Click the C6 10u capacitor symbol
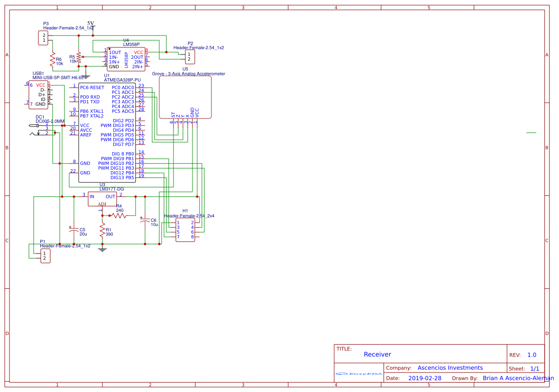Screen dimensions: 559x392 tap(145, 220)
